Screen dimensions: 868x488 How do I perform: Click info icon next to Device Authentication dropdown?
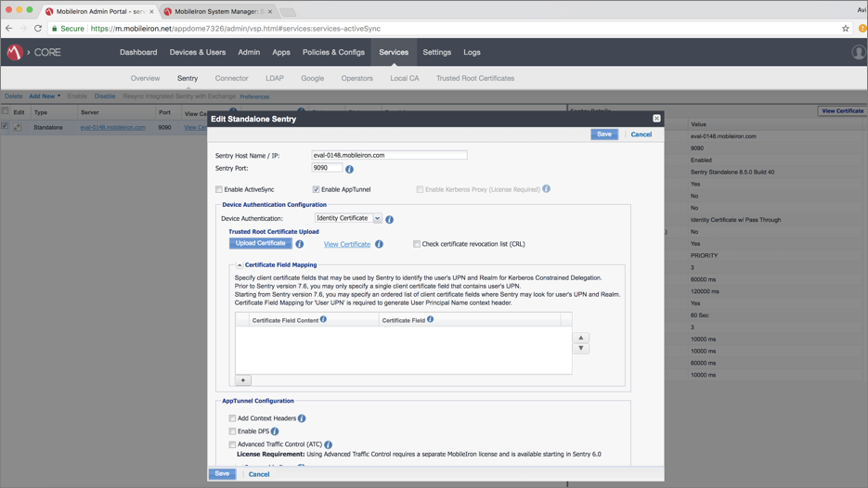[389, 220]
